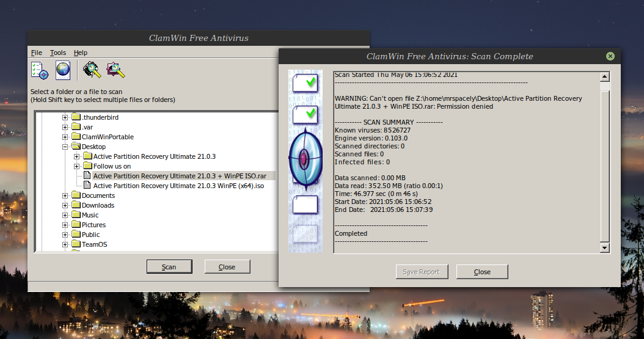Click the 'Scan Started Thu May 06' line

click(x=396, y=75)
